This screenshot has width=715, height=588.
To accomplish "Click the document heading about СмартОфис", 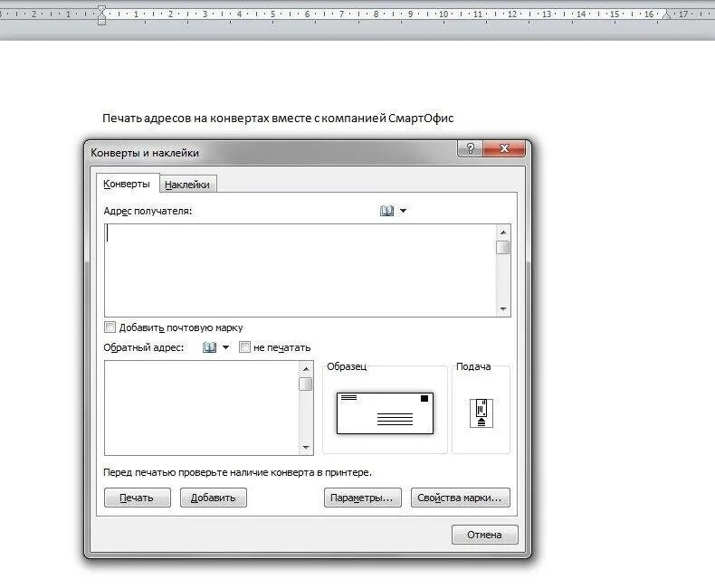I will click(278, 119).
